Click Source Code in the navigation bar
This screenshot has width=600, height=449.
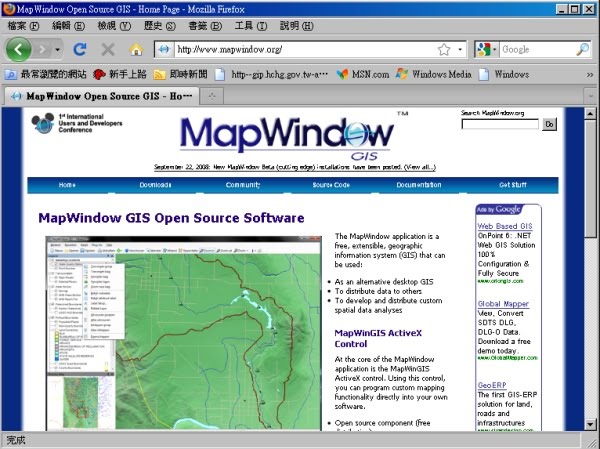tap(331, 185)
